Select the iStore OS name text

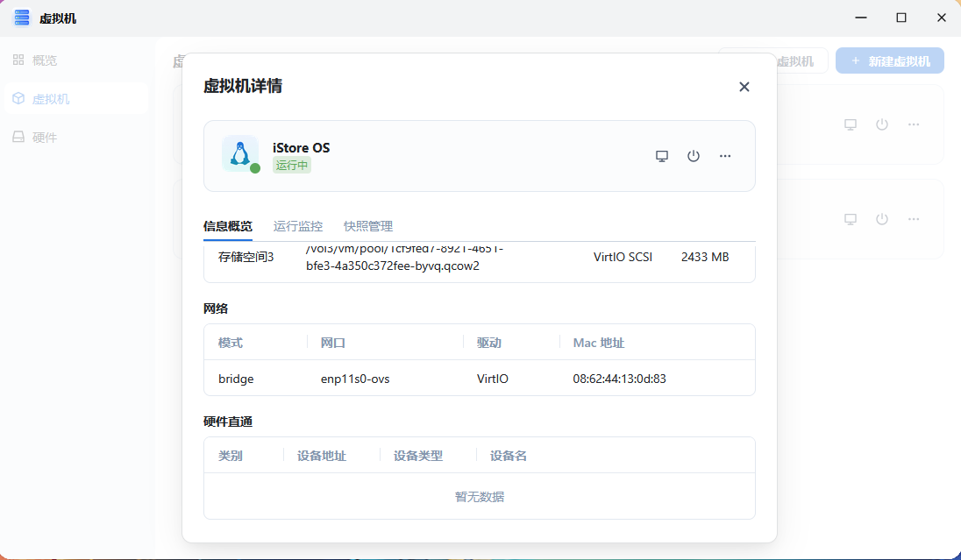[301, 147]
